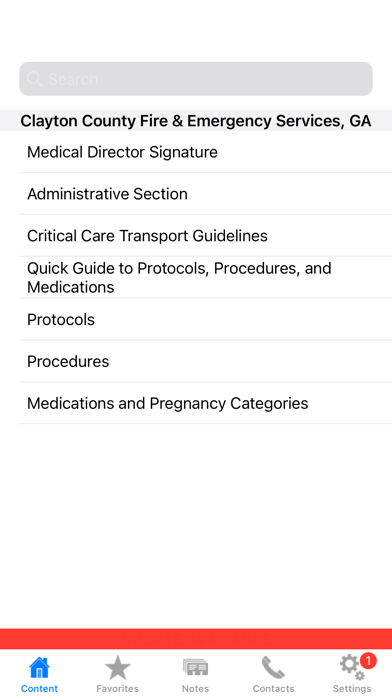
Task: Tap the Content home icon
Action: click(x=39, y=668)
